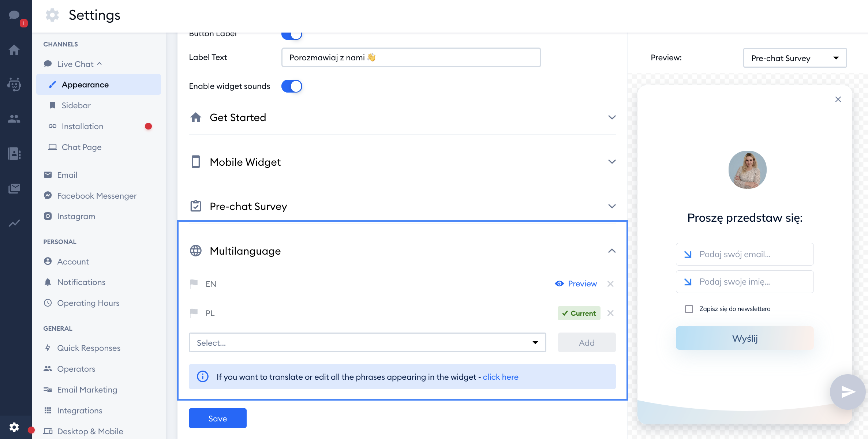Click the Add language button
Screen dimensions: 868x439
587,343
